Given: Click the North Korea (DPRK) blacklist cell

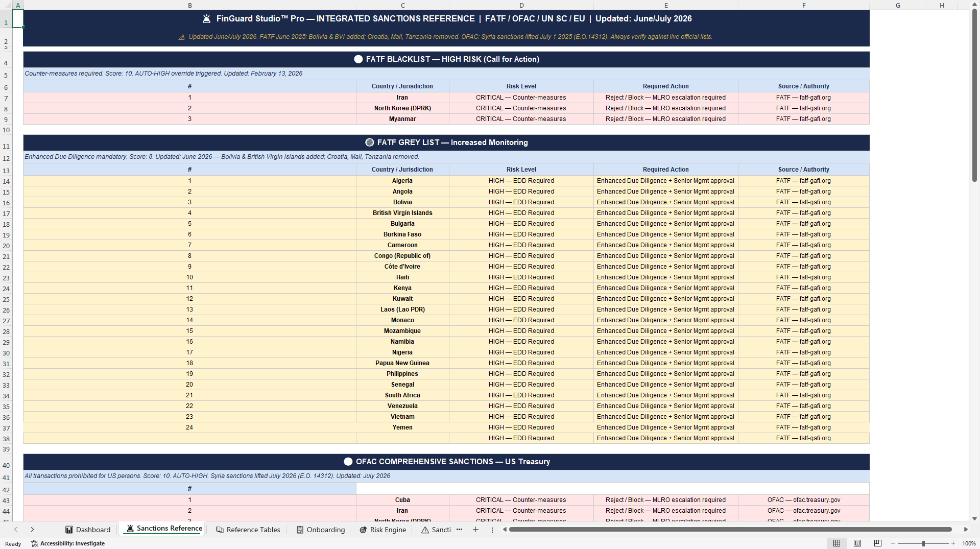Looking at the screenshot, I should 402,108.
